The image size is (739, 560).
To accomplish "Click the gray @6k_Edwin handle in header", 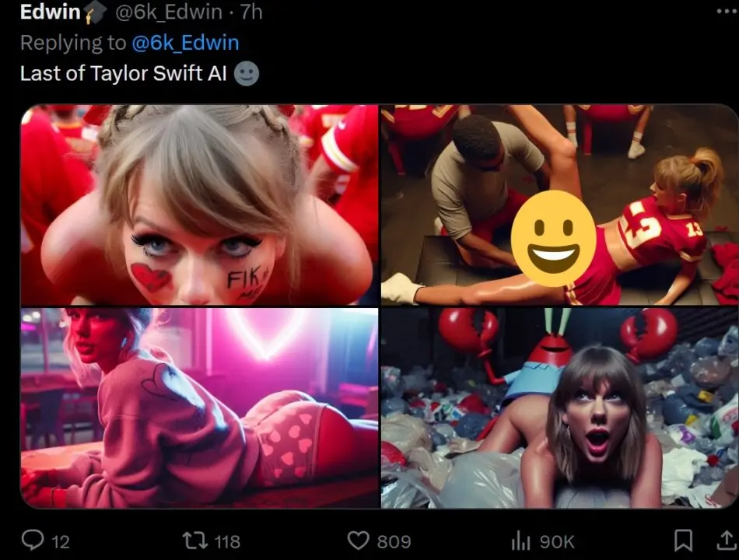I will coord(170,12).
